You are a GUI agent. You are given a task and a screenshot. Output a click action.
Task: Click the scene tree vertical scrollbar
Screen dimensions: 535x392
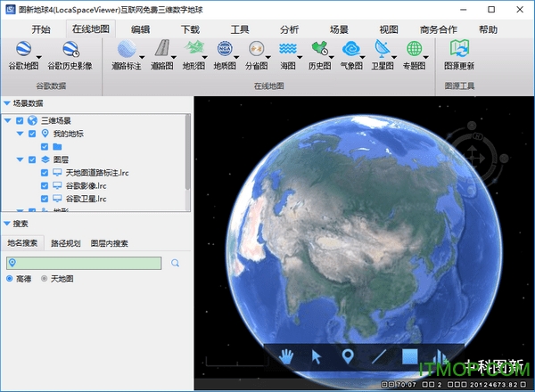pos(187,151)
